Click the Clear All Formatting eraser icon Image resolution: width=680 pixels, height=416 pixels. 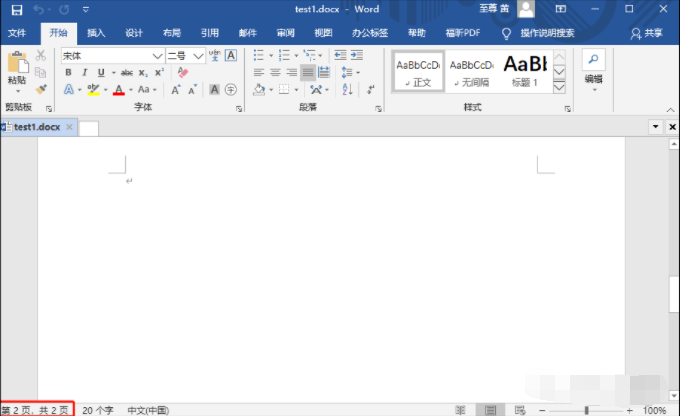click(183, 72)
